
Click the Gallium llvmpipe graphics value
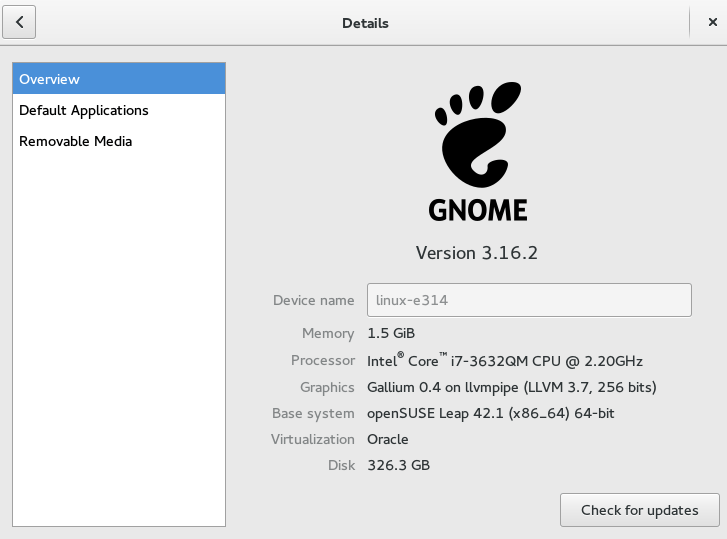[x=512, y=387]
